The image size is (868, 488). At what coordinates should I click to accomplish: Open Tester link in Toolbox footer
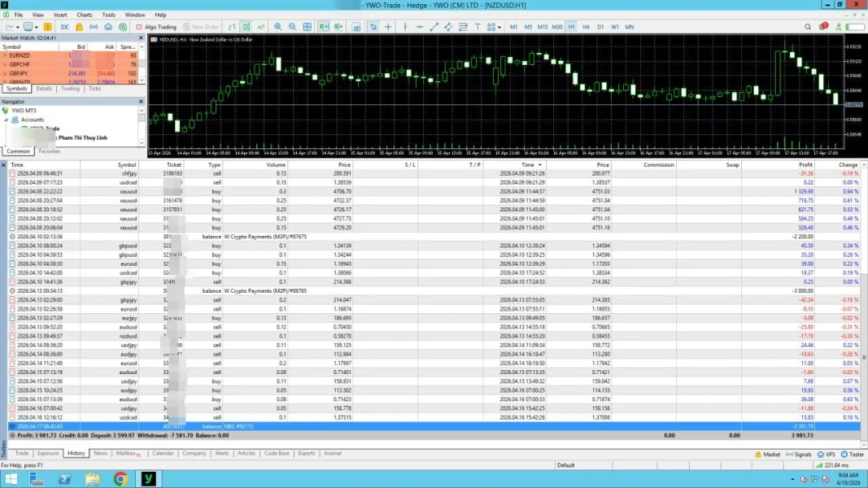pos(852,455)
